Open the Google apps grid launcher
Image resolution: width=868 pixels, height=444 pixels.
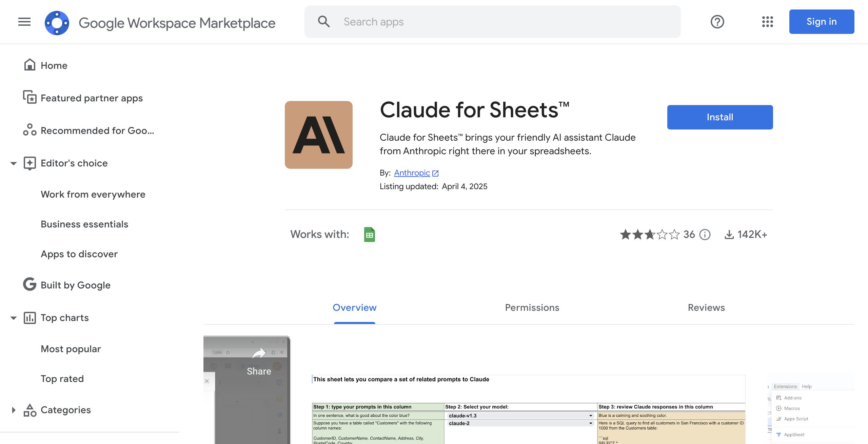coord(767,22)
